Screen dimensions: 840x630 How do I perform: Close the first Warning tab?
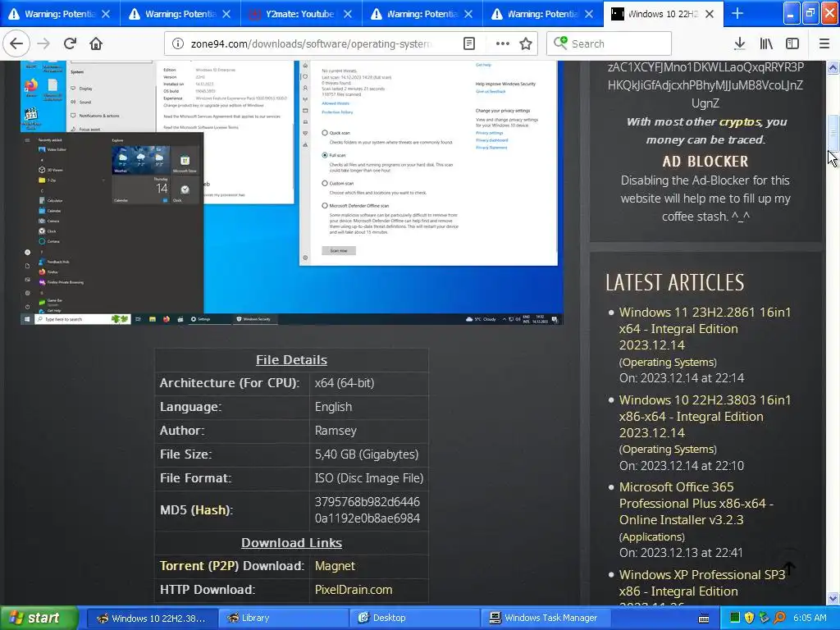pyautogui.click(x=106, y=14)
